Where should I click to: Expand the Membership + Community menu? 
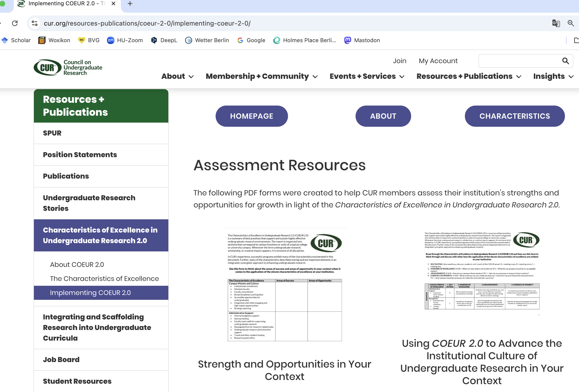tap(261, 76)
